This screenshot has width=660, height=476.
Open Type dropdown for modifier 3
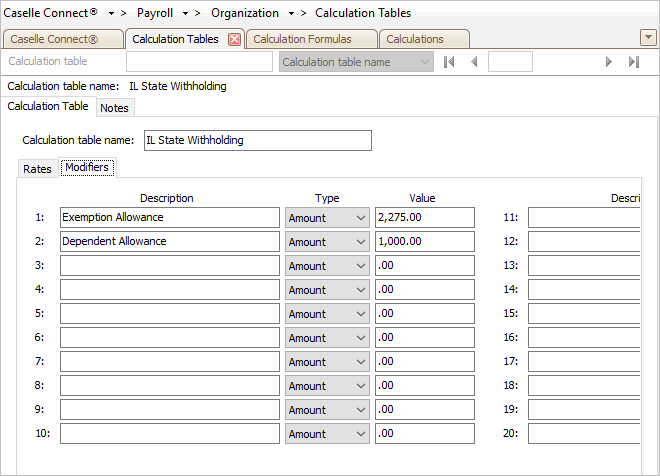click(327, 266)
